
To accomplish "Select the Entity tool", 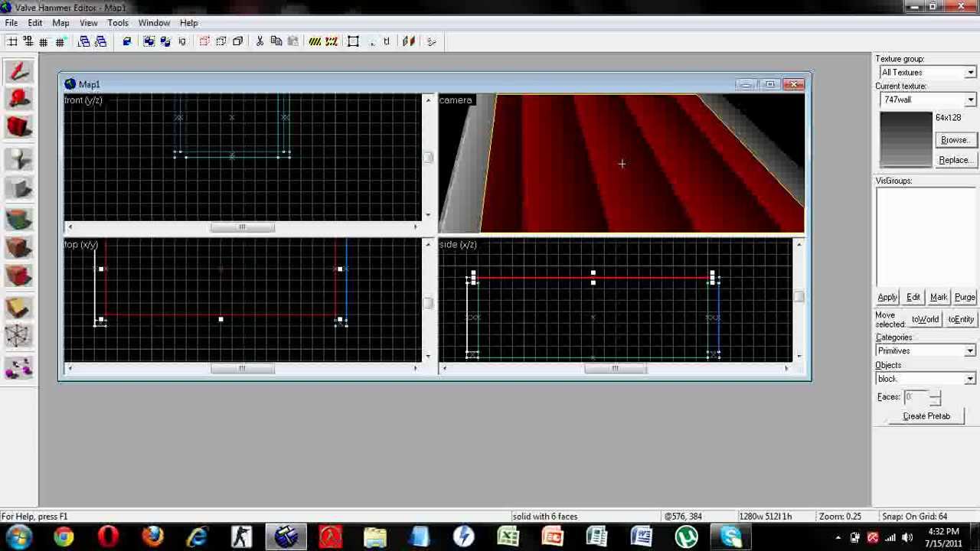I will pos(18,159).
